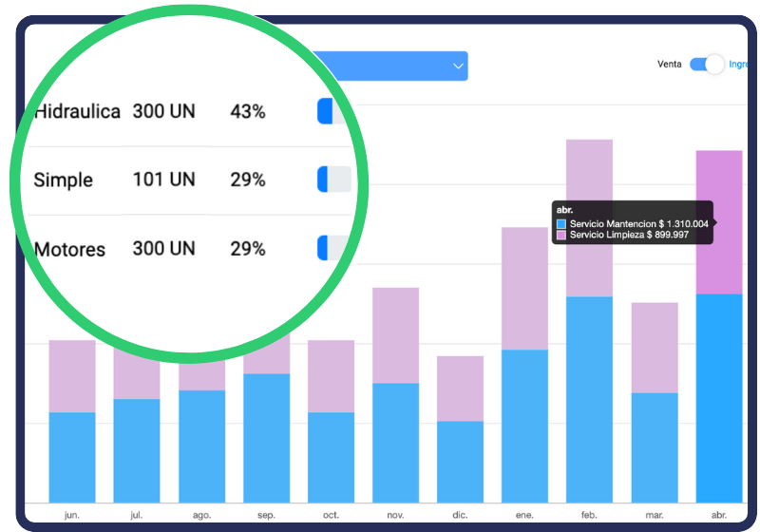Screen dimensions: 760x532
Task: Click the dic. axis label
Action: (460, 515)
